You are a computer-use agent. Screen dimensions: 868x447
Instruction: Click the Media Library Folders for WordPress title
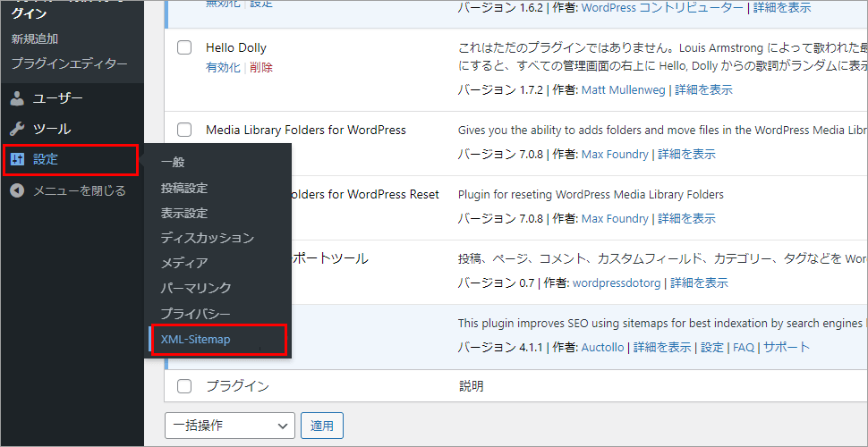306,130
